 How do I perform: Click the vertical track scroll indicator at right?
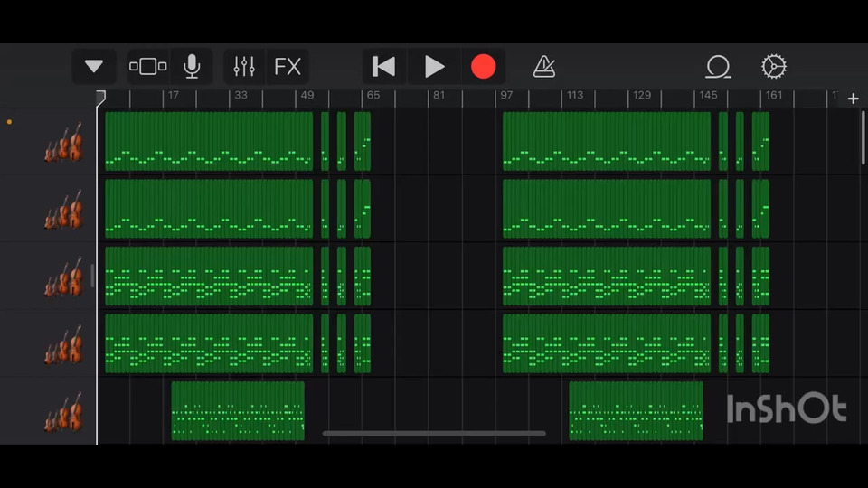tap(863, 137)
